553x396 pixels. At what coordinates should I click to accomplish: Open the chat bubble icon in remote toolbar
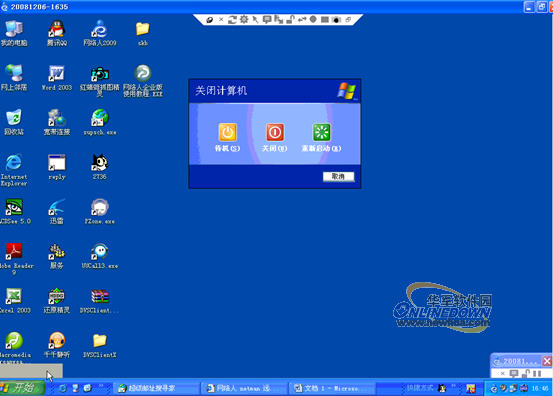tap(267, 19)
